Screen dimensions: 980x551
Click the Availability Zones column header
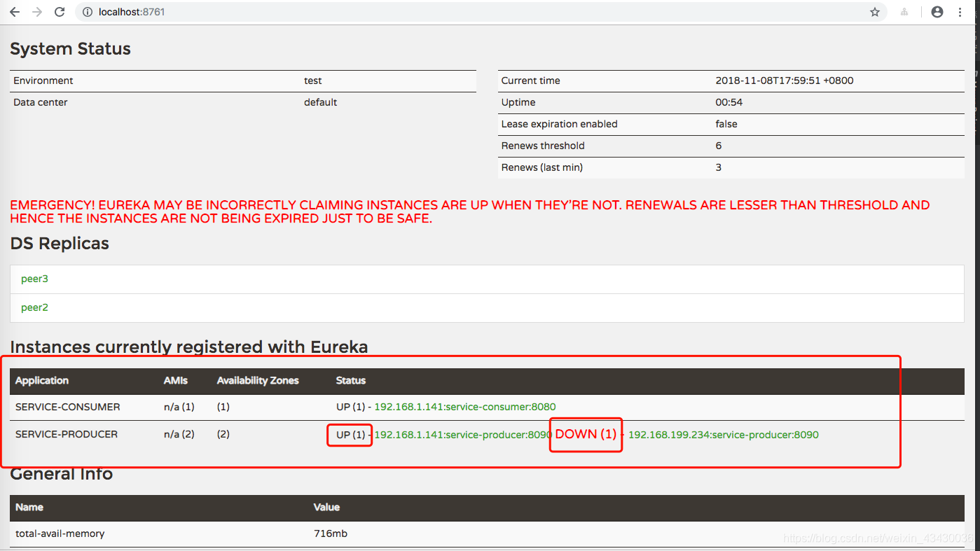pos(258,381)
